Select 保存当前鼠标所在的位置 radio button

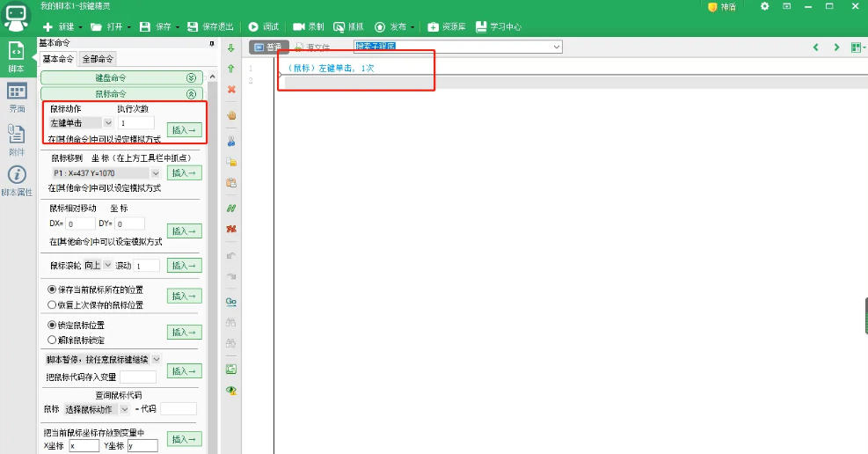pyautogui.click(x=52, y=289)
